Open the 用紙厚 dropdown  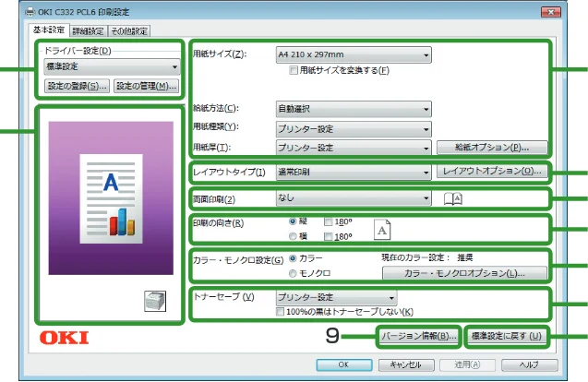pos(354,148)
